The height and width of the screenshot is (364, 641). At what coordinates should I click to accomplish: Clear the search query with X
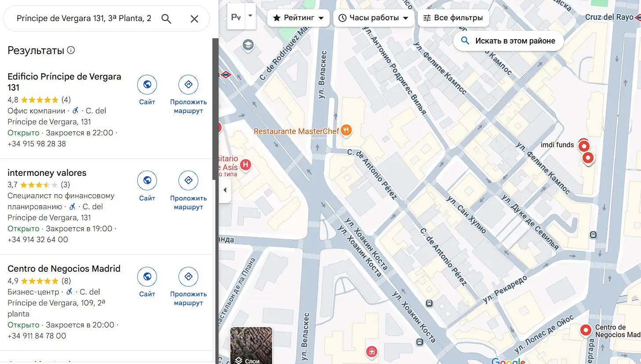tap(194, 19)
